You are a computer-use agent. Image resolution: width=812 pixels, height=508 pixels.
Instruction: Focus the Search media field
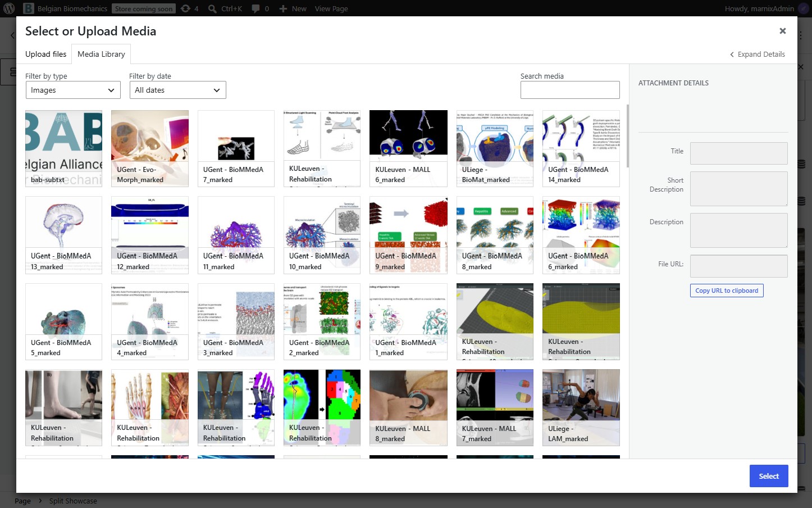[x=570, y=90]
